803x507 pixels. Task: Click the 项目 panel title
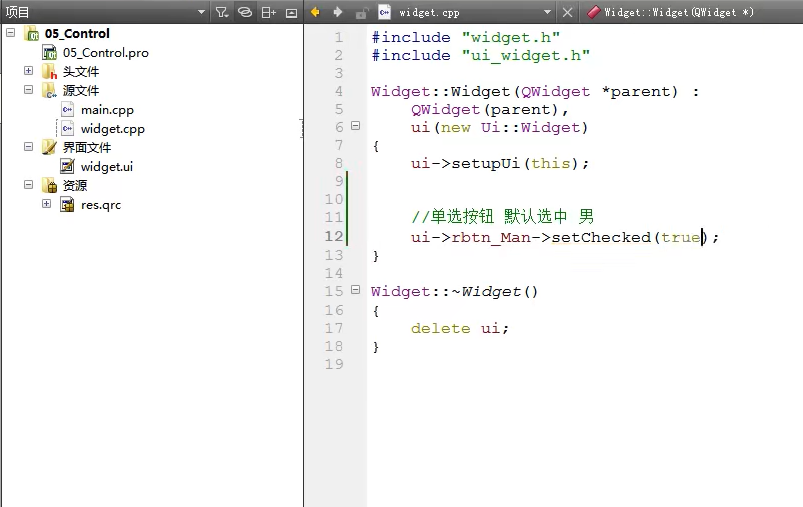click(17, 12)
